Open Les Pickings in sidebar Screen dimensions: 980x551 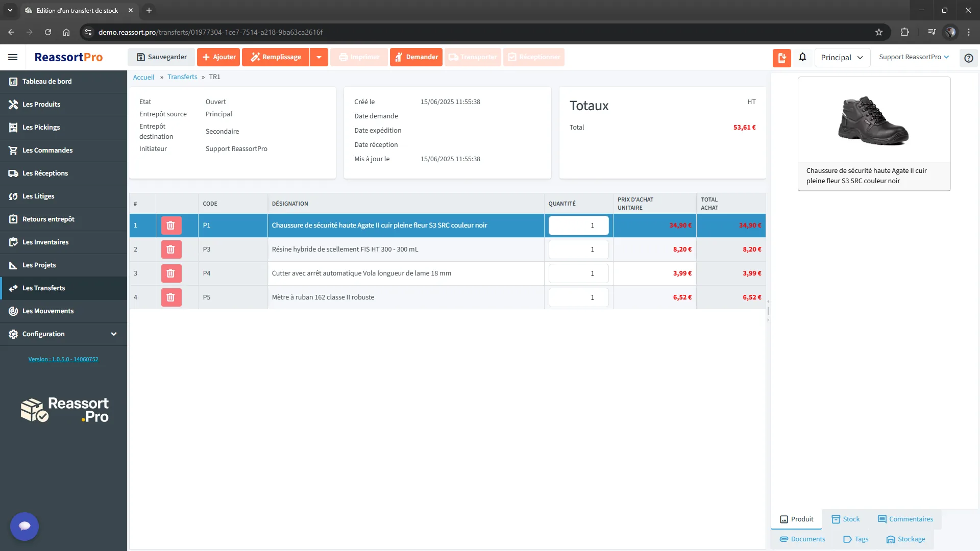tap(64, 128)
